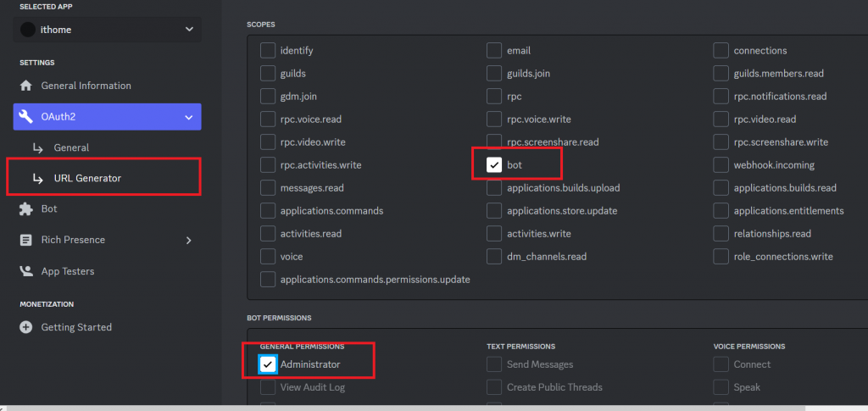Select the rpc.video.read scope
This screenshot has width=868, height=411.
click(x=721, y=119)
